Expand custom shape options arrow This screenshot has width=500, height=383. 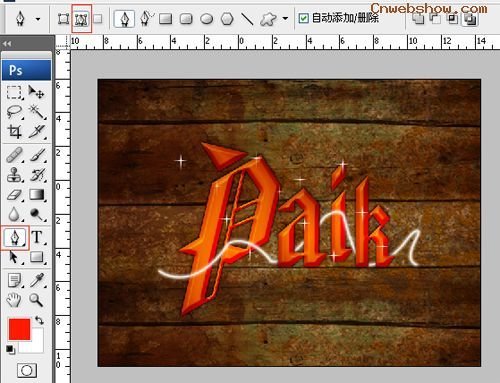tap(285, 18)
